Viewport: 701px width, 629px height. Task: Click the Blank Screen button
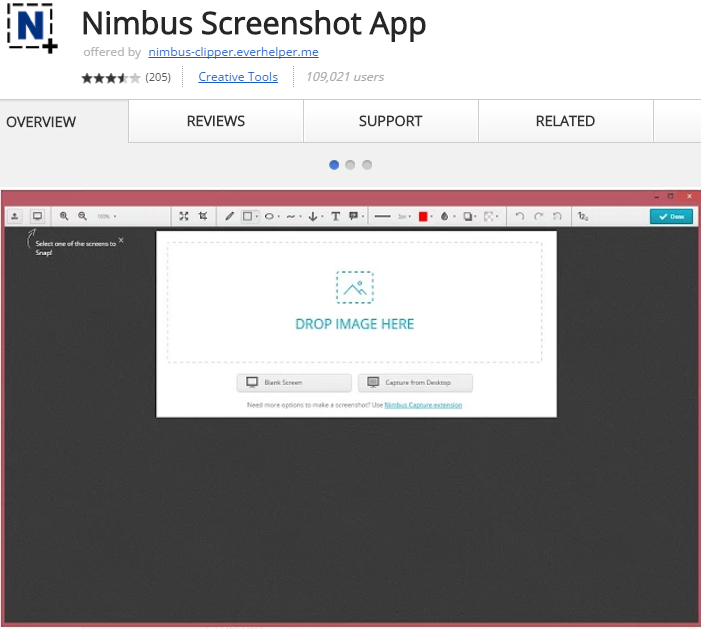pos(294,382)
